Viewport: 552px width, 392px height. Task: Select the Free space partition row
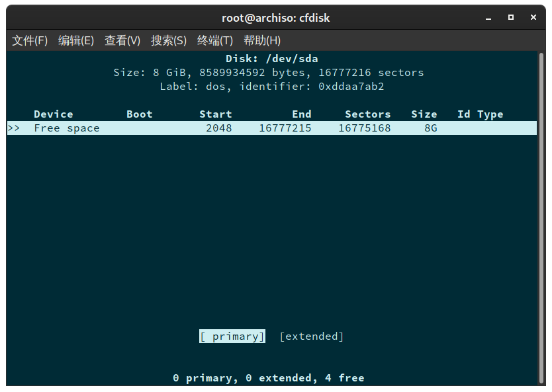(x=68, y=128)
